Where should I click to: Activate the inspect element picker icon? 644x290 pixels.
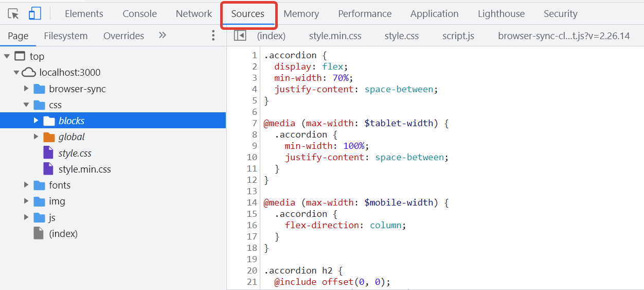[13, 14]
